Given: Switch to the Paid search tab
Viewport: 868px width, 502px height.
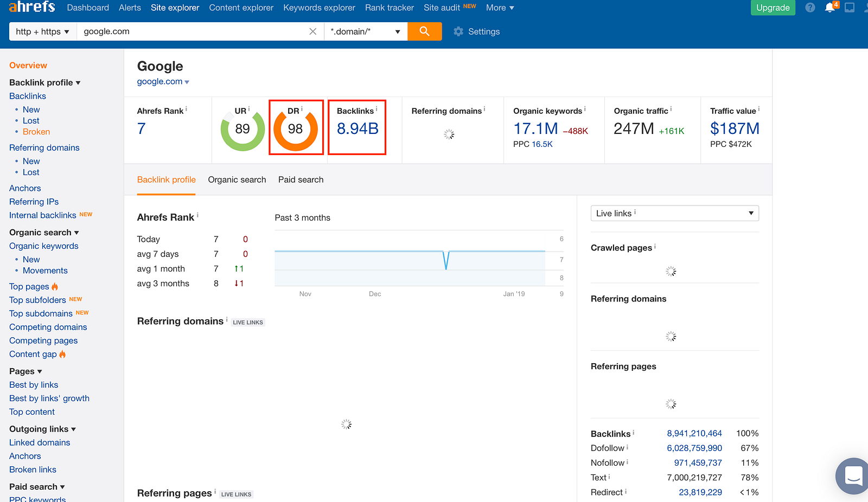Looking at the screenshot, I should coord(301,179).
